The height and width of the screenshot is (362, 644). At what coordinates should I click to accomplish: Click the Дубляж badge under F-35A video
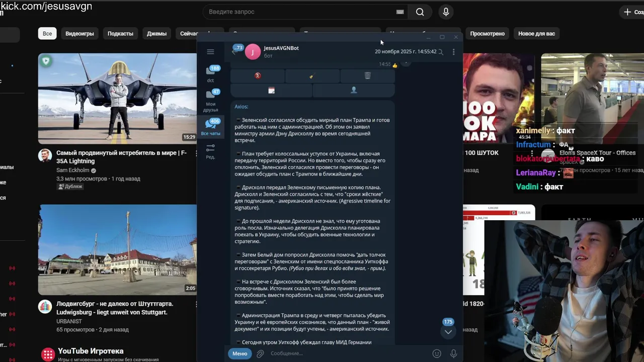(70, 187)
